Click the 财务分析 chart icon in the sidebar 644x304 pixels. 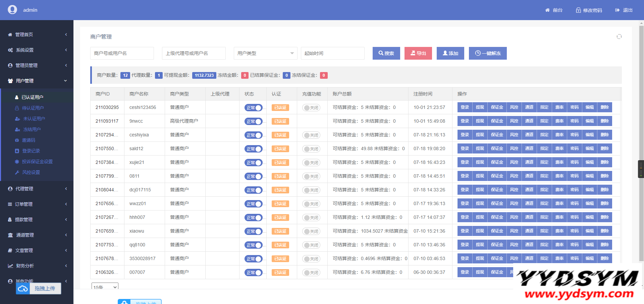point(10,266)
